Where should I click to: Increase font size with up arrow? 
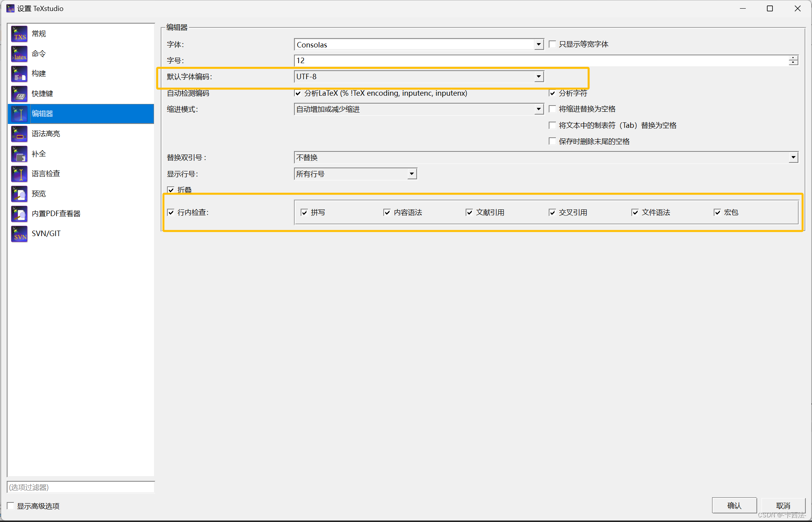pos(794,58)
